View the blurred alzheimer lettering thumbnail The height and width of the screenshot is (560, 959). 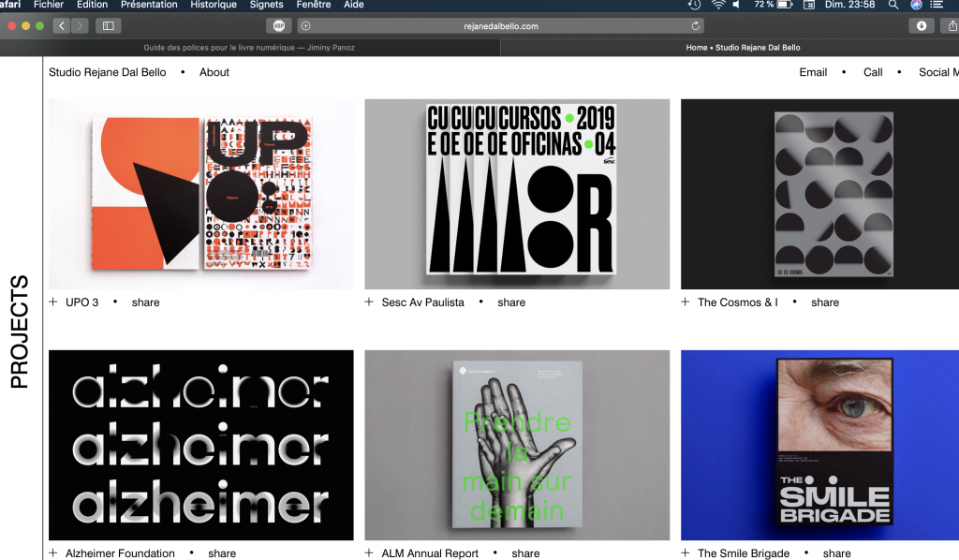[x=201, y=445]
